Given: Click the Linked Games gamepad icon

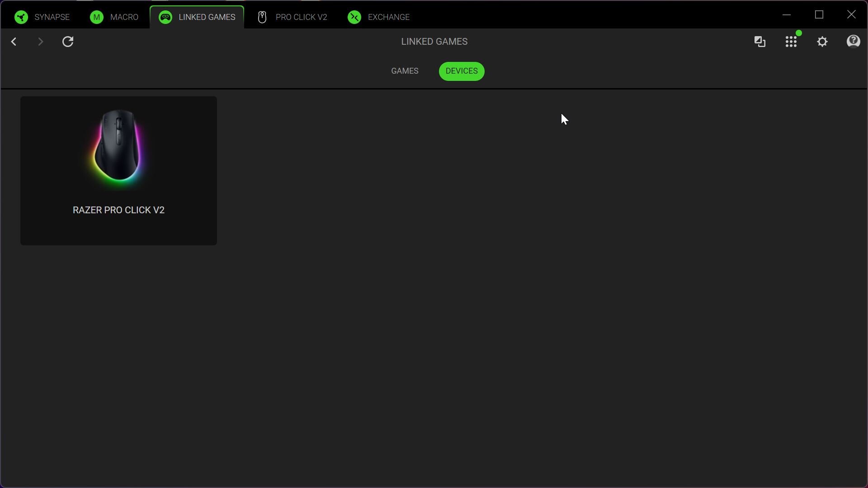Looking at the screenshot, I should [x=165, y=17].
